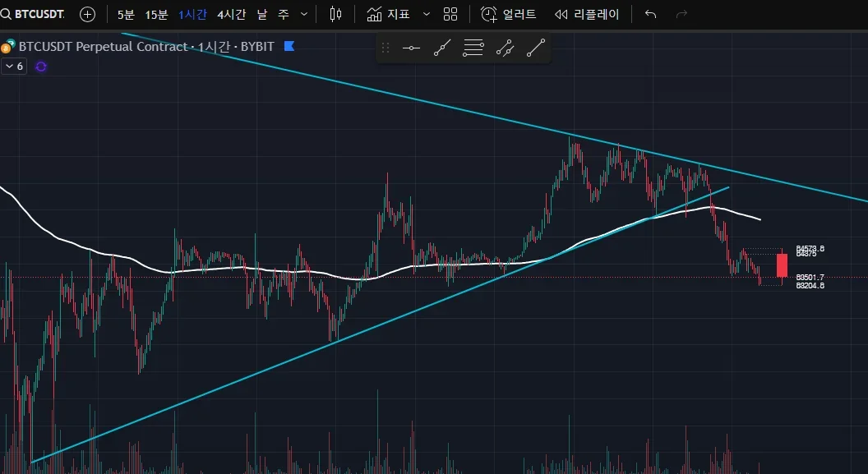Create an alert with 얼러트
The width and height of the screenshot is (868, 474).
(x=508, y=15)
